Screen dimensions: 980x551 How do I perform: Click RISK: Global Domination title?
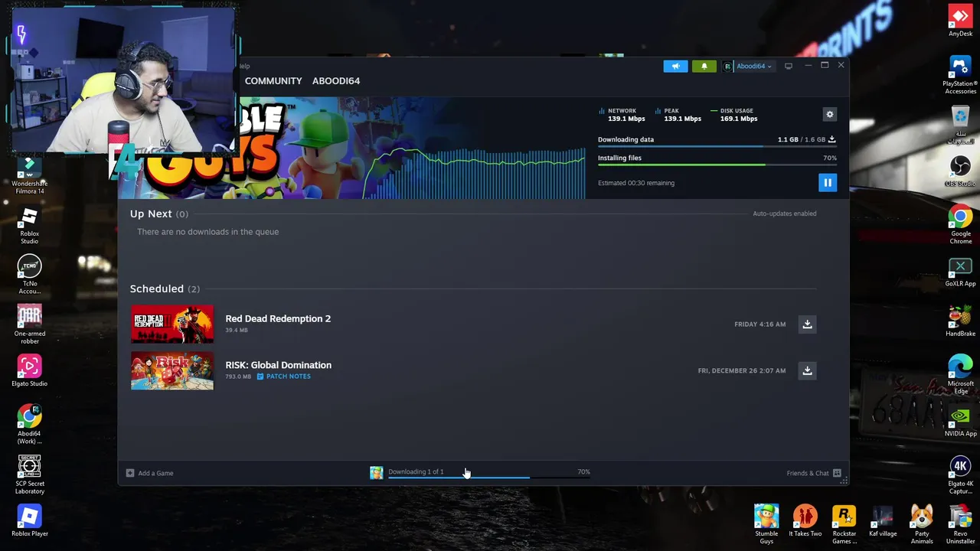pyautogui.click(x=278, y=365)
